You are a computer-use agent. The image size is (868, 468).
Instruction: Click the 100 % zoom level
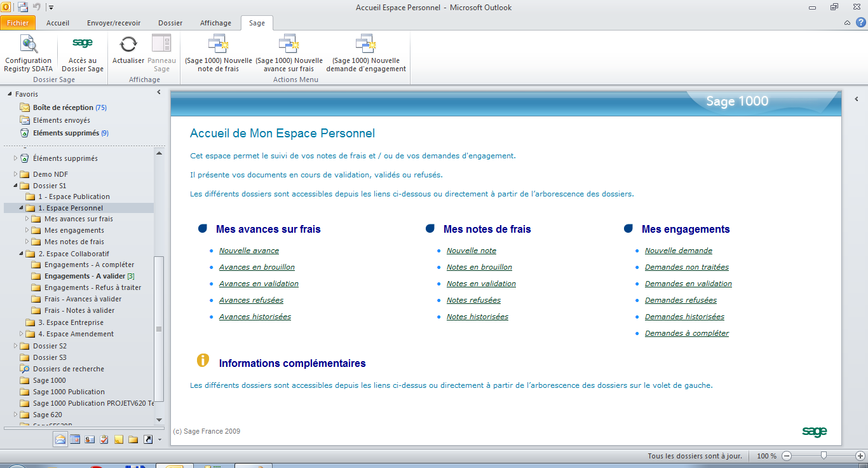[766, 456]
